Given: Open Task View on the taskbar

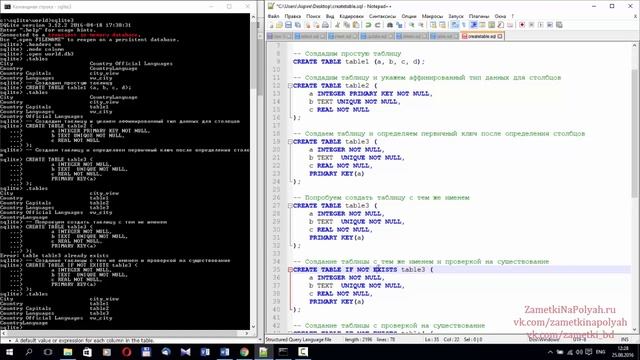Looking at the screenshot, I should [x=48, y=352].
